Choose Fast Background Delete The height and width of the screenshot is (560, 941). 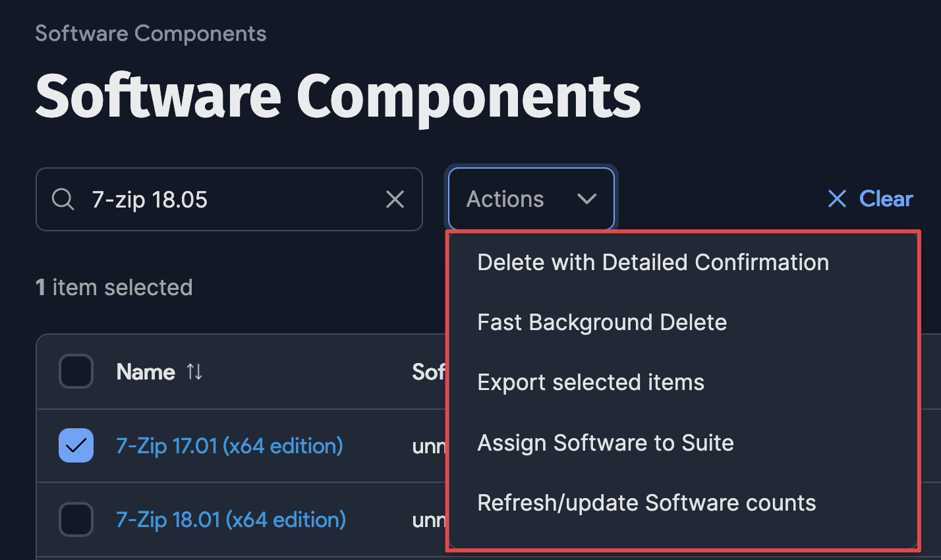pyautogui.click(x=602, y=322)
